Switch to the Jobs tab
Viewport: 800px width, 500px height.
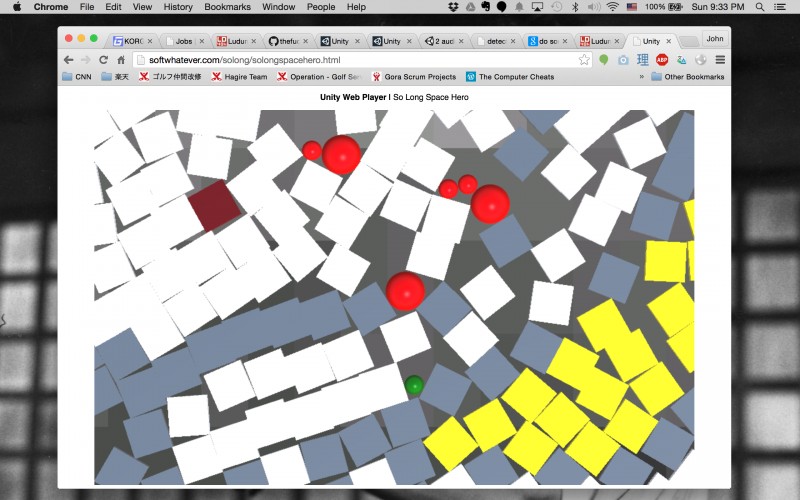(184, 41)
